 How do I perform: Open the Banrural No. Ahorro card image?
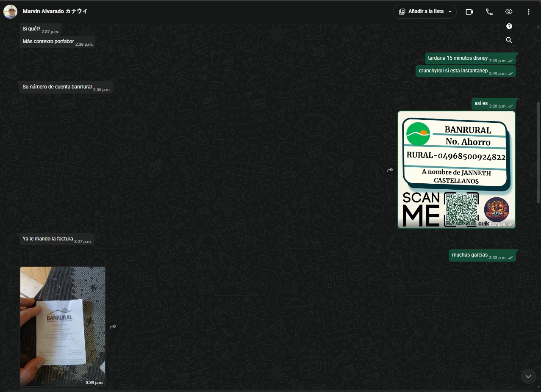point(456,169)
